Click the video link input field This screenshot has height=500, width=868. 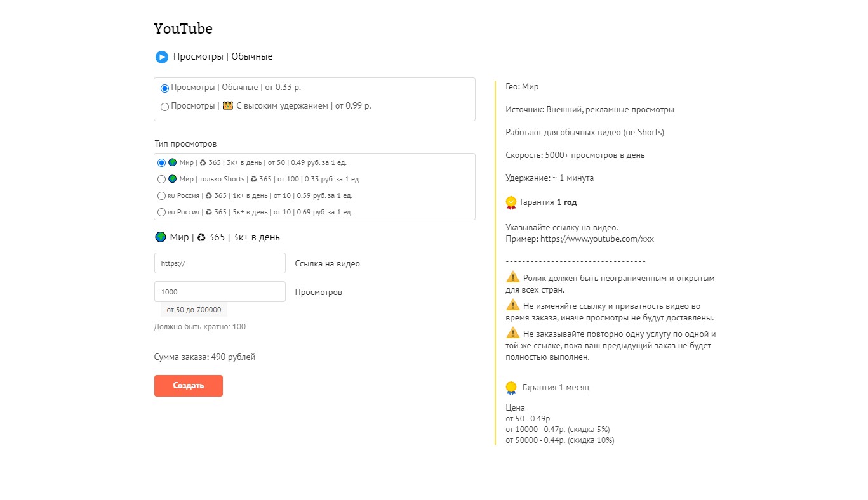click(x=220, y=263)
